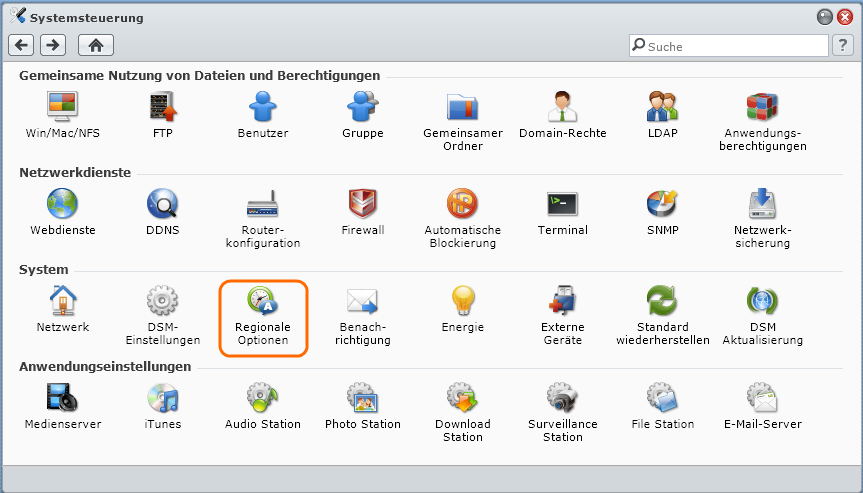Open Download Station settings
The width and height of the screenshot is (863, 493).
[462, 399]
